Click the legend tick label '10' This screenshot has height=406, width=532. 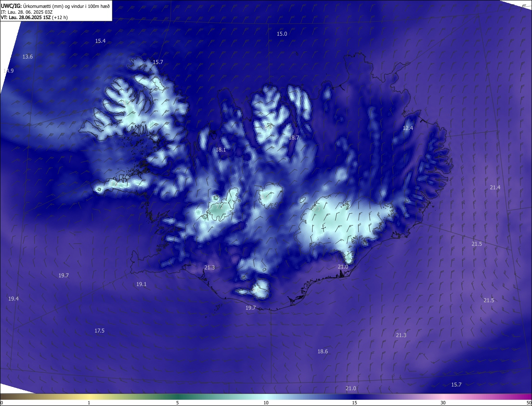click(266, 403)
